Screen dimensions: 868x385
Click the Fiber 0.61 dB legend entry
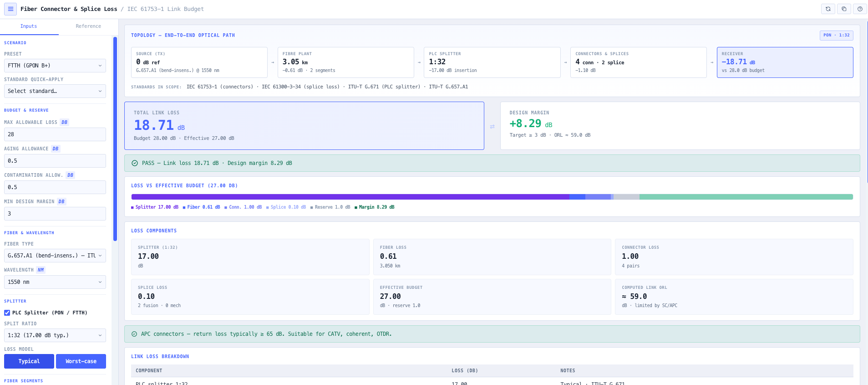[202, 207]
